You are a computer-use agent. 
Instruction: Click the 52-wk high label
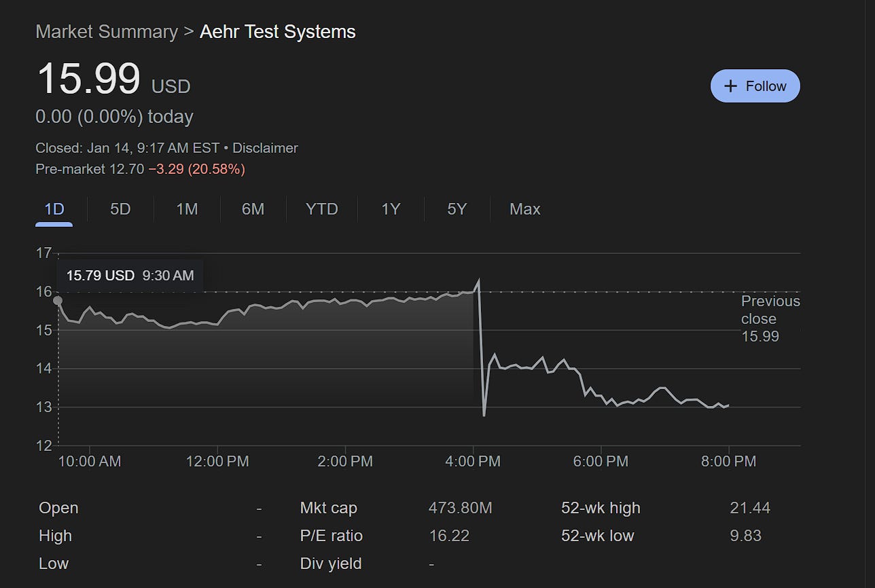pyautogui.click(x=601, y=508)
